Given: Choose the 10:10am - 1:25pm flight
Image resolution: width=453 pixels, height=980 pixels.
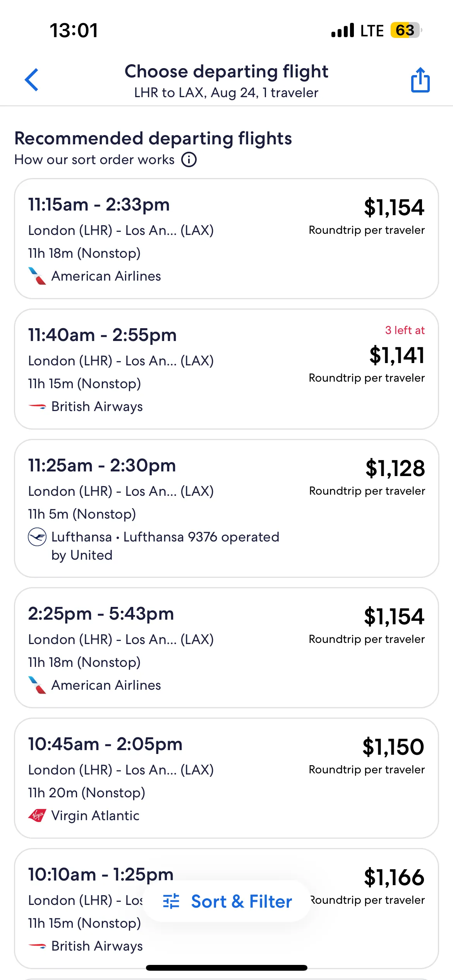Looking at the screenshot, I should [x=101, y=875].
